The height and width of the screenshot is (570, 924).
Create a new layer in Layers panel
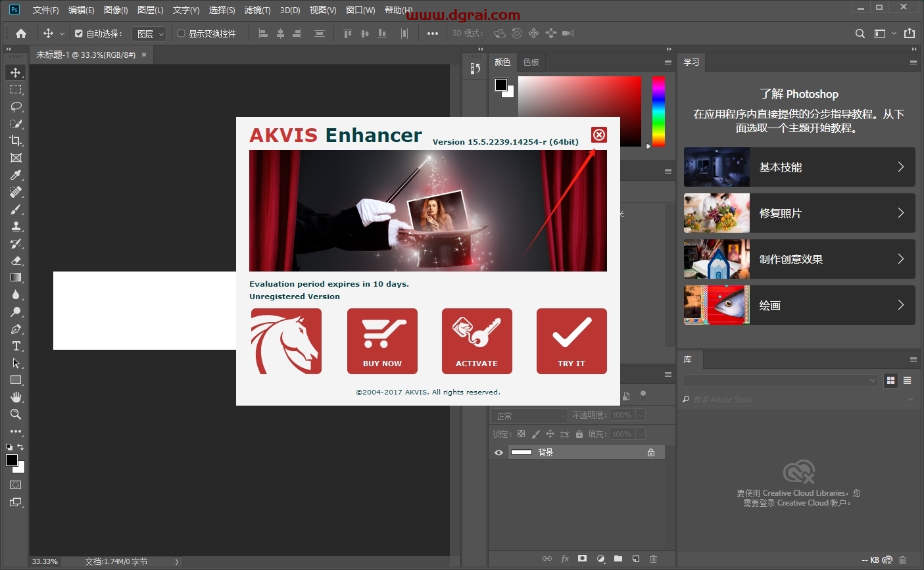(x=636, y=559)
